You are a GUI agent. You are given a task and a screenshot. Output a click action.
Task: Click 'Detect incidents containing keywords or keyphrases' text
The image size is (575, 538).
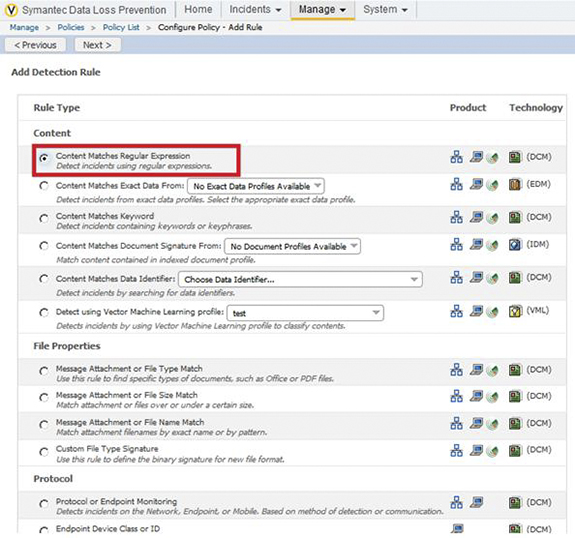154,226
